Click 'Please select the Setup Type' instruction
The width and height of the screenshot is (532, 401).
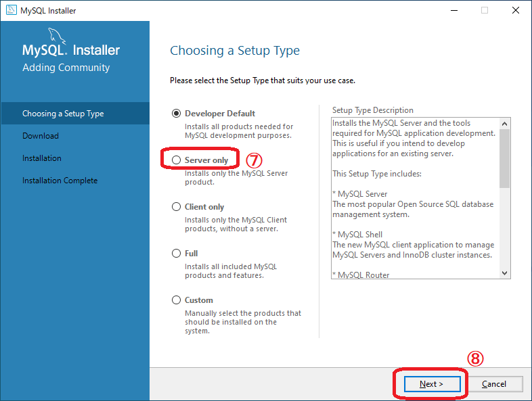click(x=263, y=80)
